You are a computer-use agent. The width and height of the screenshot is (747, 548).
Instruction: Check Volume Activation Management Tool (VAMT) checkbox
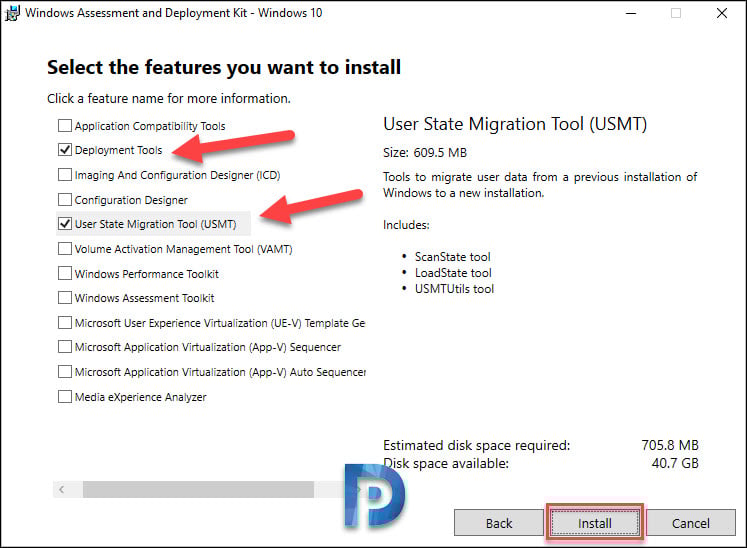click(x=64, y=249)
